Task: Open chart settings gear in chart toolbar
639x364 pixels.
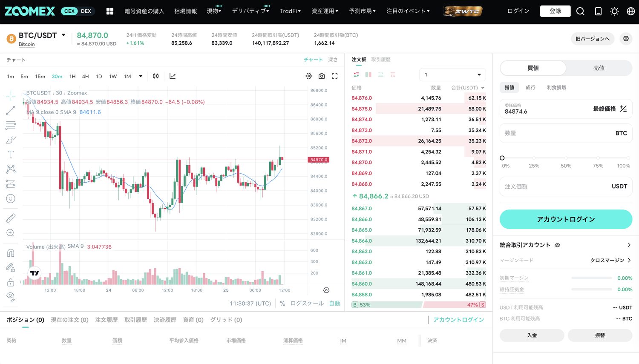Action: 308,76
